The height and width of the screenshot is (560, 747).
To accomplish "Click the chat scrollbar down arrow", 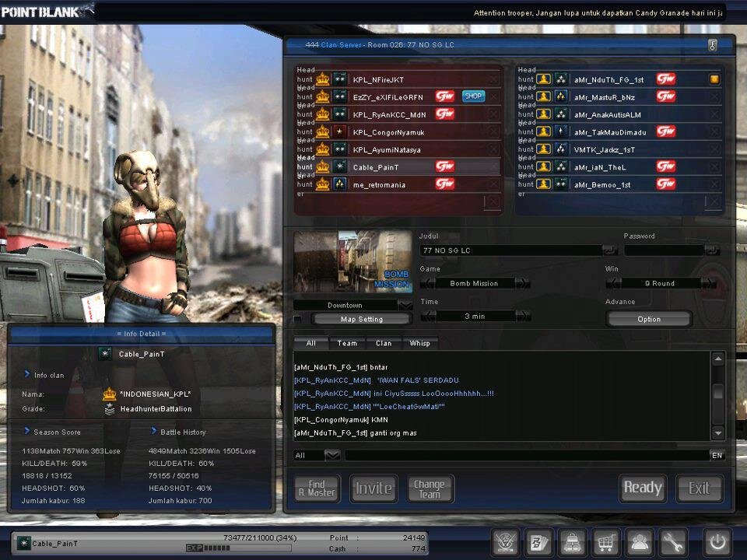I will (x=718, y=433).
